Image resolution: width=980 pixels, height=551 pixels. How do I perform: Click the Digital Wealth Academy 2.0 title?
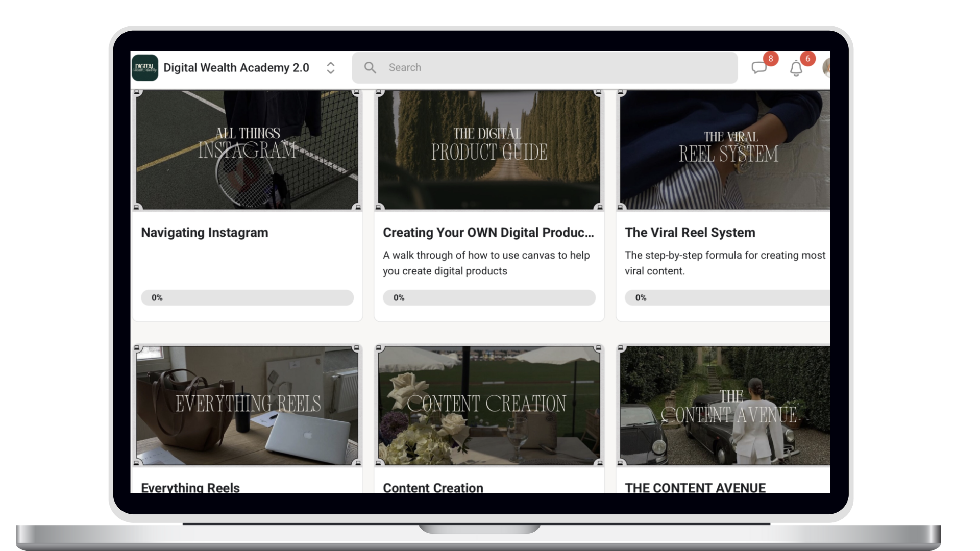click(236, 68)
